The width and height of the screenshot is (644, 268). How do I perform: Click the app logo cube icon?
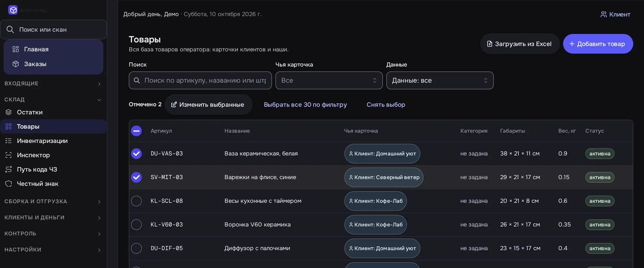(x=13, y=10)
